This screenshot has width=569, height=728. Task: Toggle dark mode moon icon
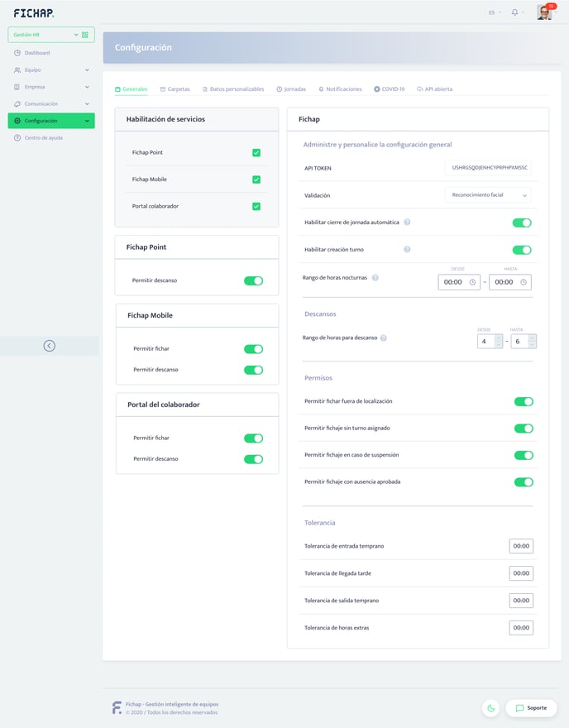click(x=491, y=708)
